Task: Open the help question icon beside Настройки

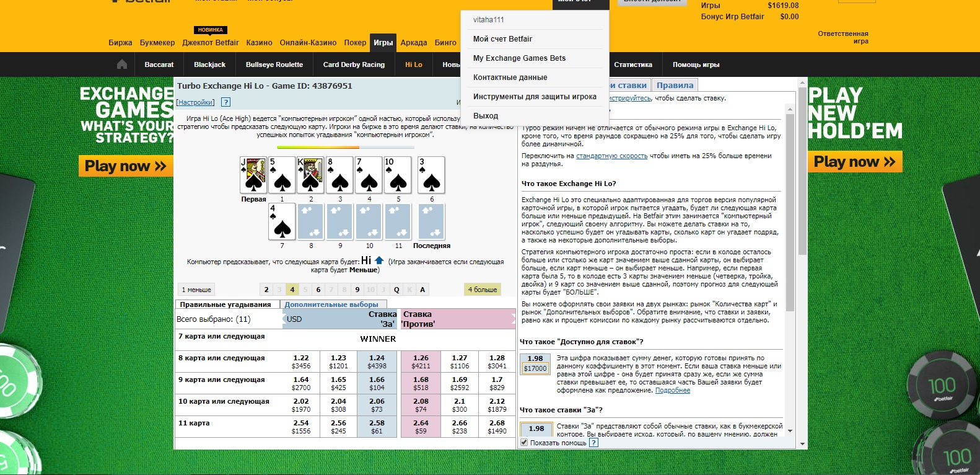Action: (225, 102)
